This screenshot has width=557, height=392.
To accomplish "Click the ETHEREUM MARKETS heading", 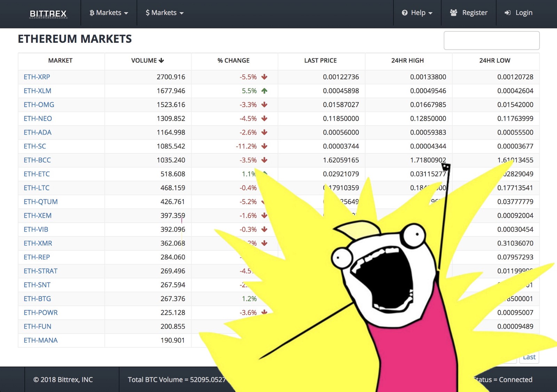I will (75, 39).
